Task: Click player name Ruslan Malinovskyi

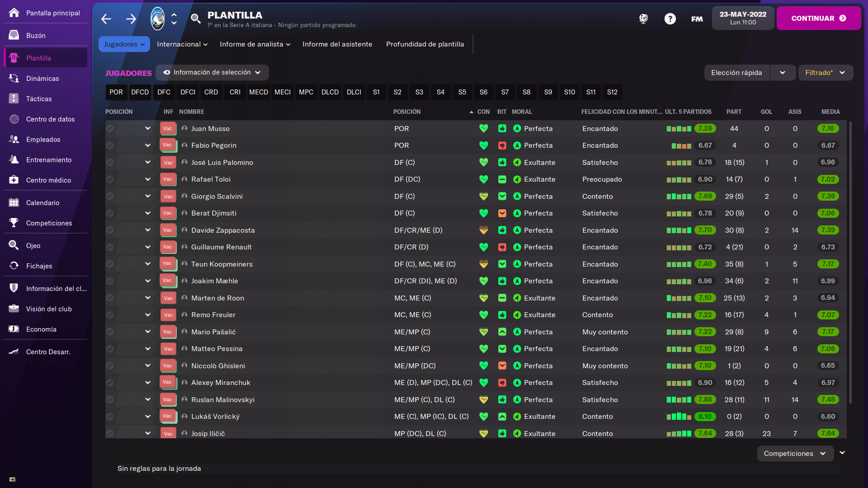Action: pos(222,399)
